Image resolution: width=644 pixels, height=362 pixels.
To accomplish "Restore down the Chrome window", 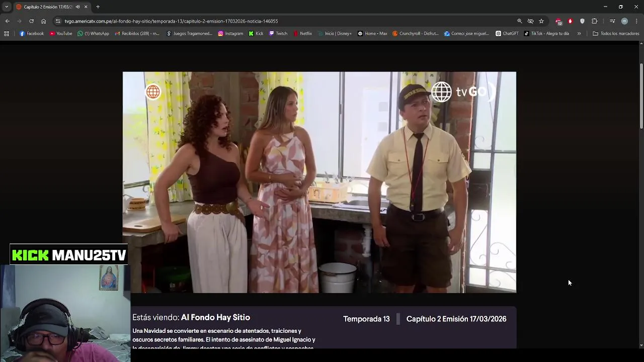I will pos(621,7).
